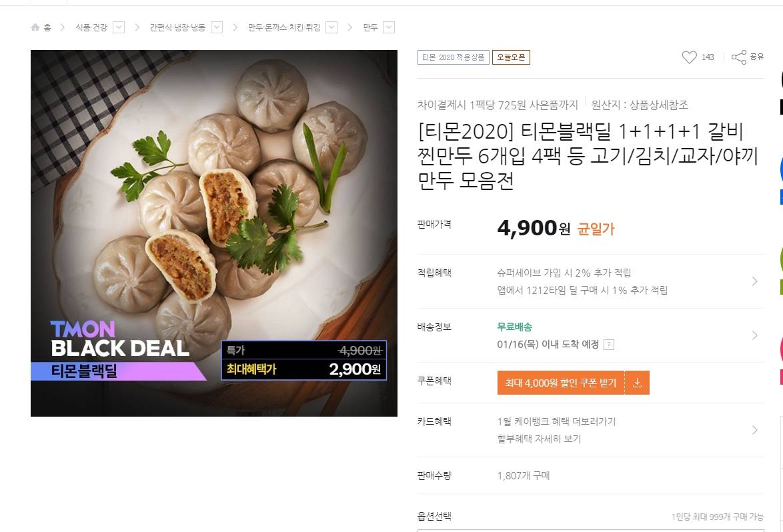Open the 만두·돈까스·치킨·튀김 dropdown arrow
Screen dimensions: 783x532
[331, 27]
